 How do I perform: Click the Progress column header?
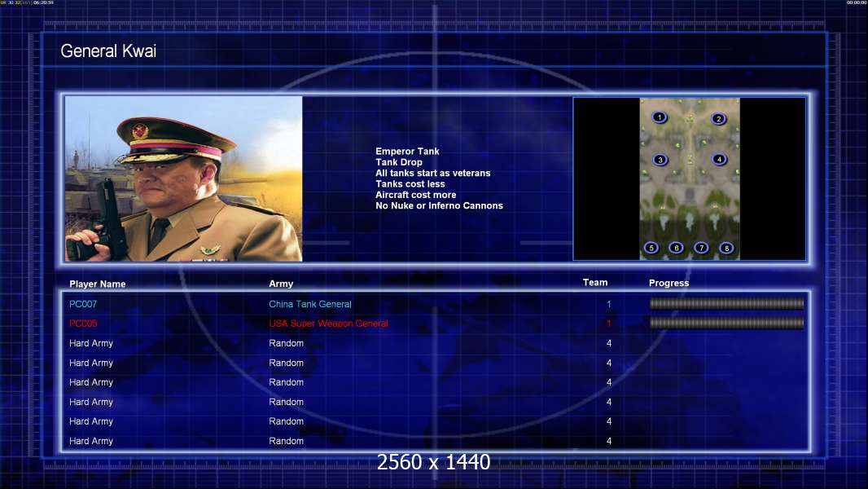pyautogui.click(x=669, y=283)
